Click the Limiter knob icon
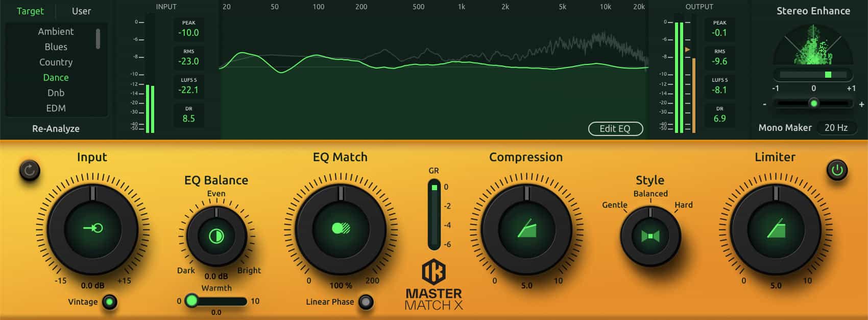 776,228
